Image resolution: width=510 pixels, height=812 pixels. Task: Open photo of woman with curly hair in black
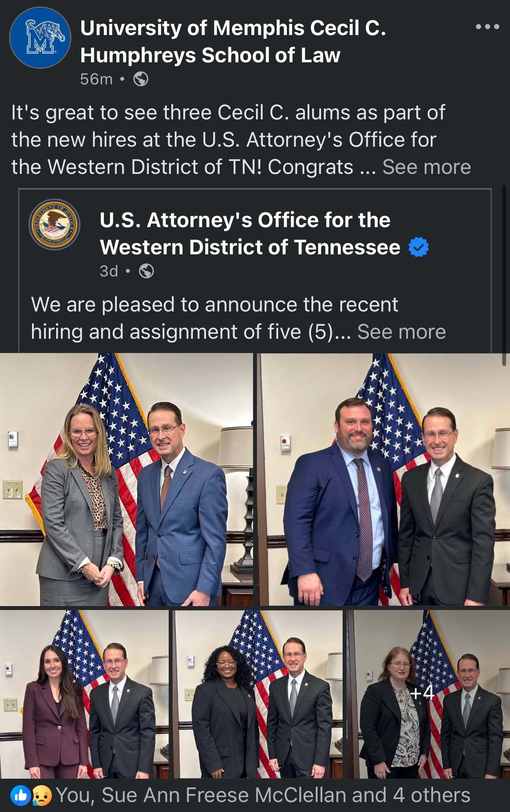click(259, 694)
